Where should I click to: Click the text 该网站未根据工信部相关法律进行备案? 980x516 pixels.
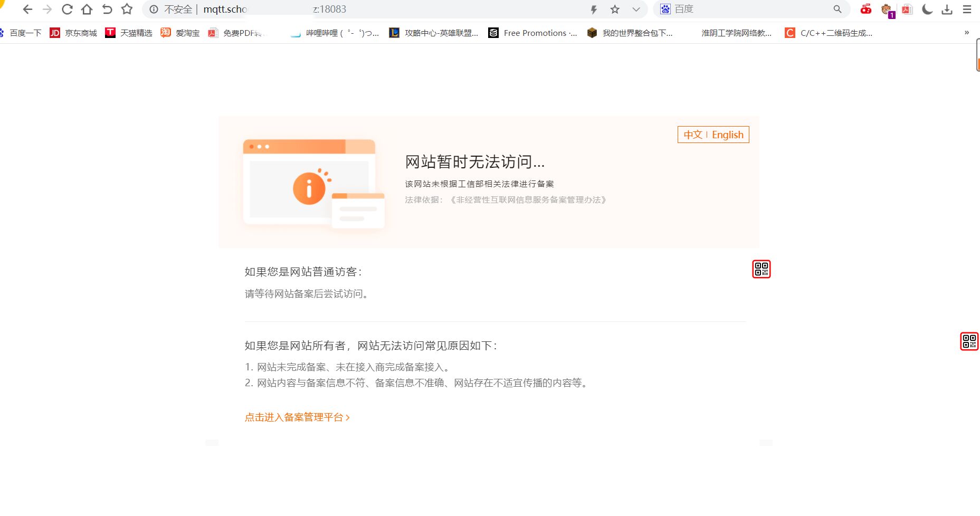tap(480, 184)
